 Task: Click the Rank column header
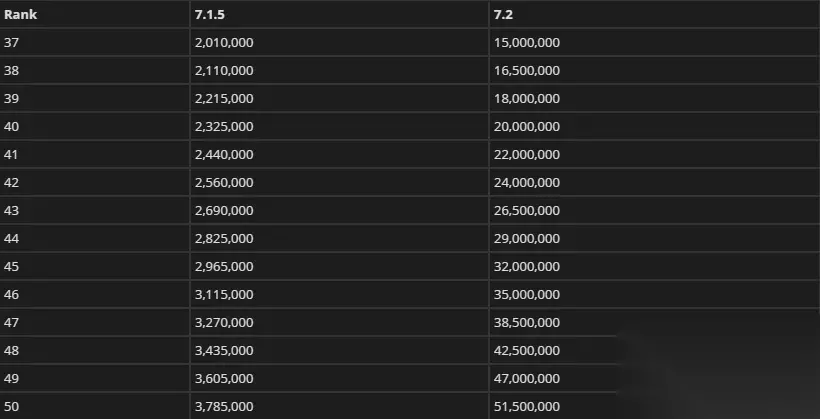click(x=20, y=14)
